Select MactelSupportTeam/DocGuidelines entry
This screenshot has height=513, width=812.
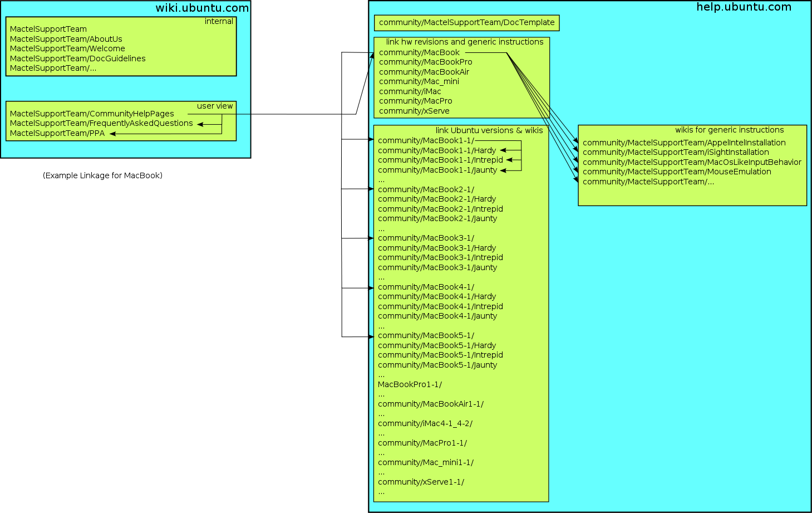tap(78, 58)
